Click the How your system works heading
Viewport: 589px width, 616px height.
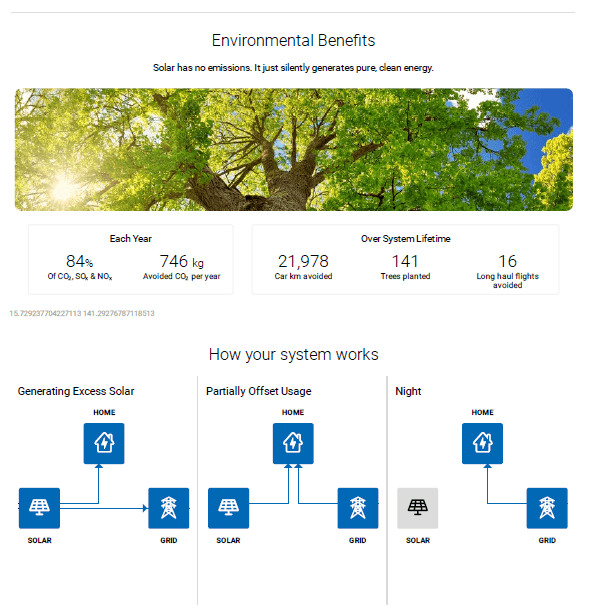point(294,354)
